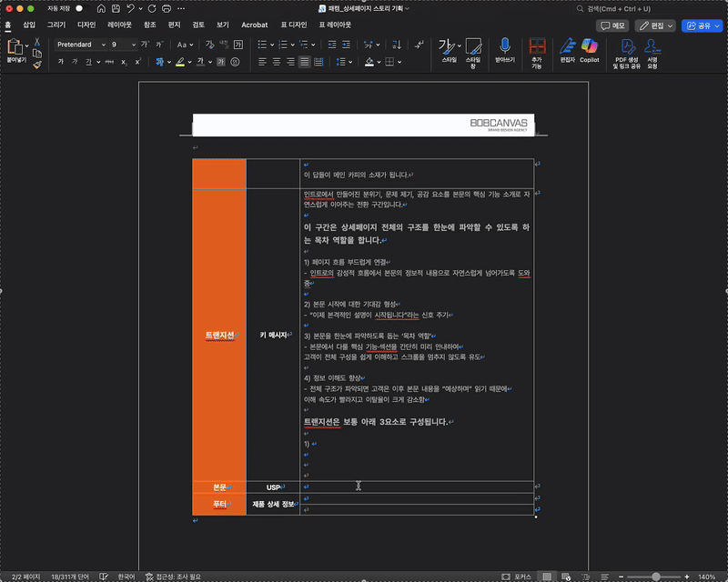
Task: Click the 한국어 language indicator
Action: pos(126,577)
